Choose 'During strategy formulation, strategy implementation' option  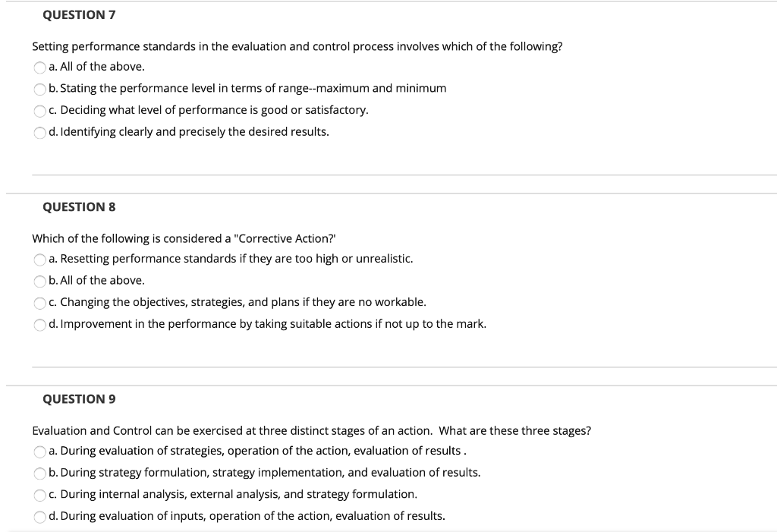tap(39, 473)
